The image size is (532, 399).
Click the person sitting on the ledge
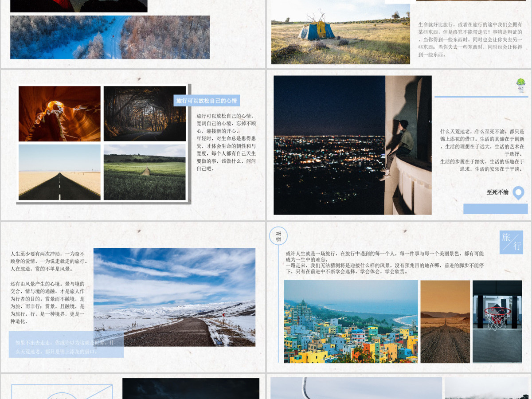point(398,149)
